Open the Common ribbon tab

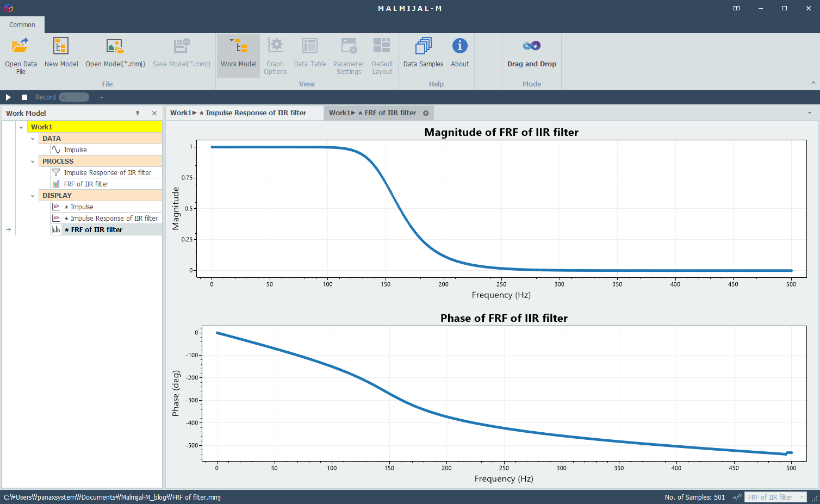22,24
